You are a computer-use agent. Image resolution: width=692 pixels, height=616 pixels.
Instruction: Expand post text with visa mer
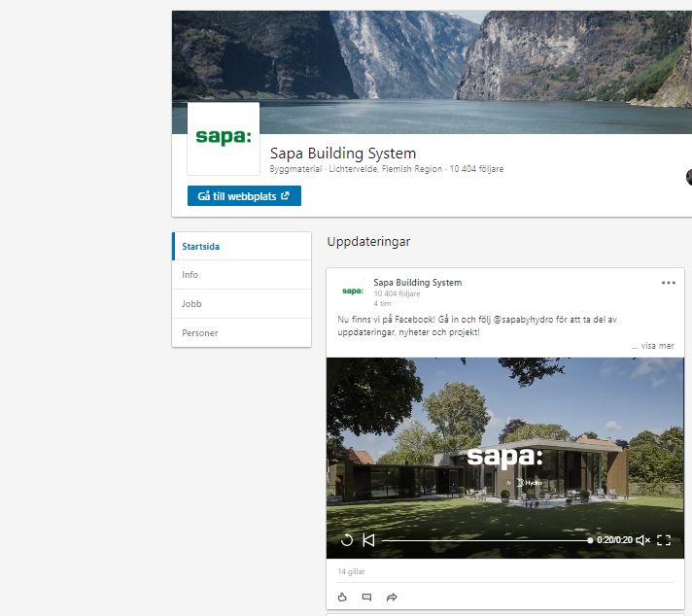[x=653, y=346]
